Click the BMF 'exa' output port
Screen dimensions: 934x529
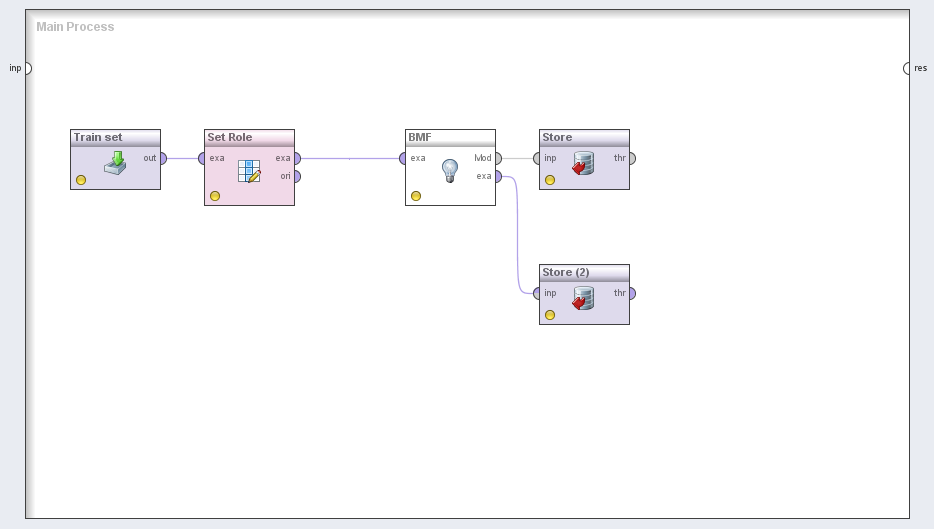(x=498, y=176)
